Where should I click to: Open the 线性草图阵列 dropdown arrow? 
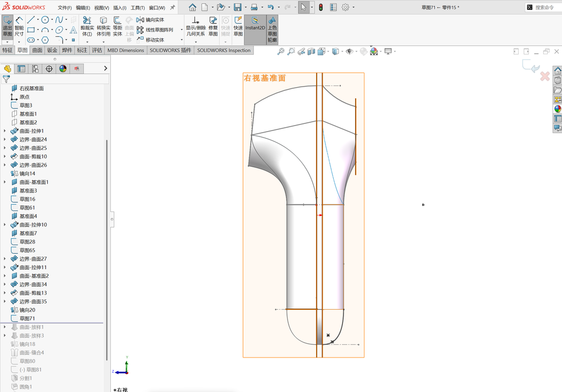click(x=182, y=30)
